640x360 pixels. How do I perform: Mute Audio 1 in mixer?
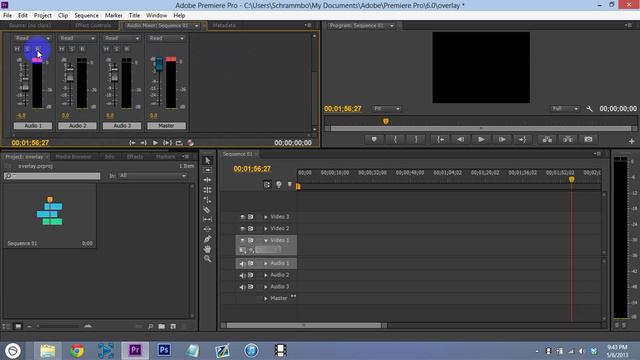pos(17,49)
